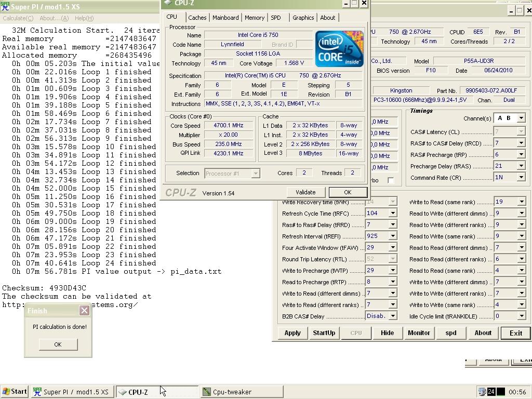The width and height of the screenshot is (532, 399).
Task: Switch to Super PI from the taskbar
Action: pyautogui.click(x=72, y=392)
